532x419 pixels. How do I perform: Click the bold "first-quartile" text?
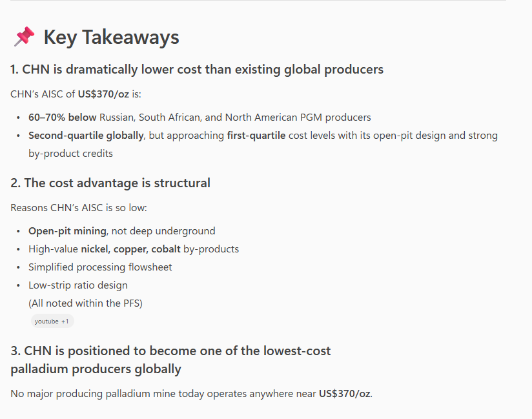coord(256,136)
